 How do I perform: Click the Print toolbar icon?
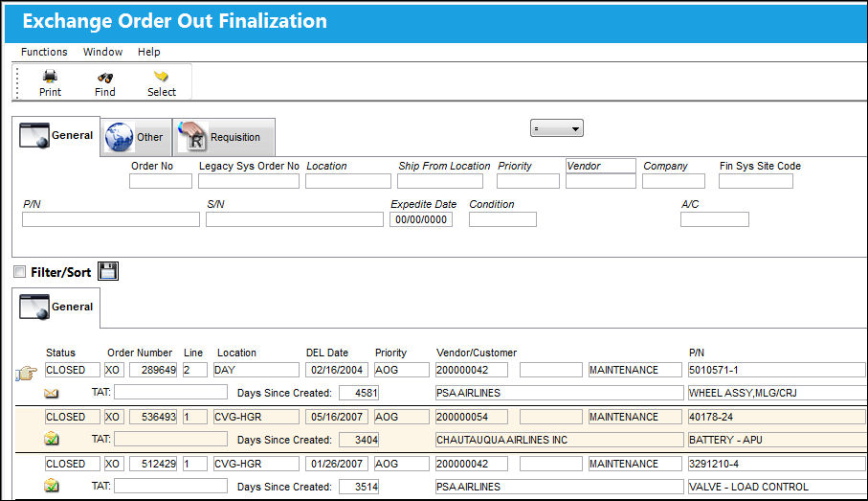[x=50, y=76]
